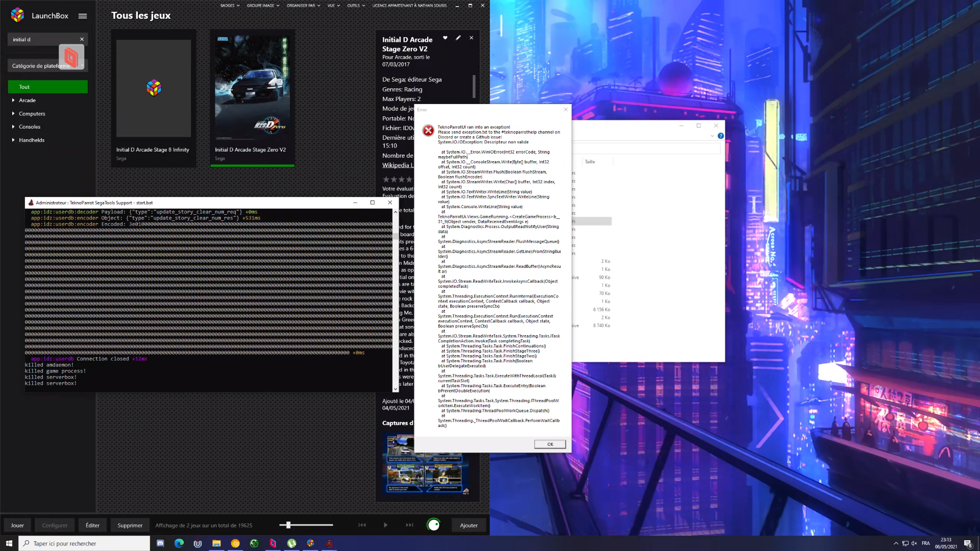The image size is (980, 551).
Task: Open the notification center icon
Action: 968,543
